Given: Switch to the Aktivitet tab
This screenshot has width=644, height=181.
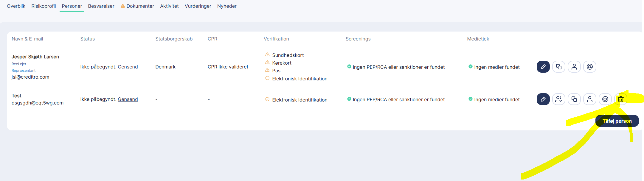Looking at the screenshot, I should click(169, 6).
